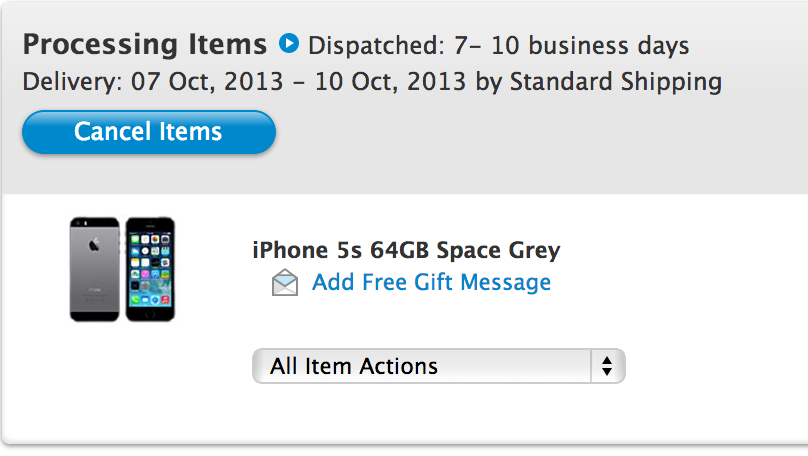Cancel the processing items

click(x=149, y=132)
